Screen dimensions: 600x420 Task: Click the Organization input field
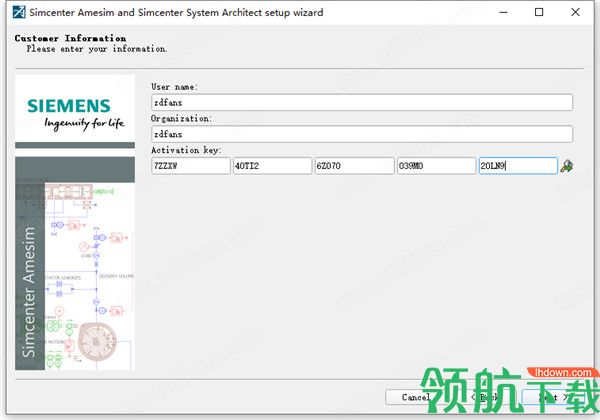pos(362,134)
